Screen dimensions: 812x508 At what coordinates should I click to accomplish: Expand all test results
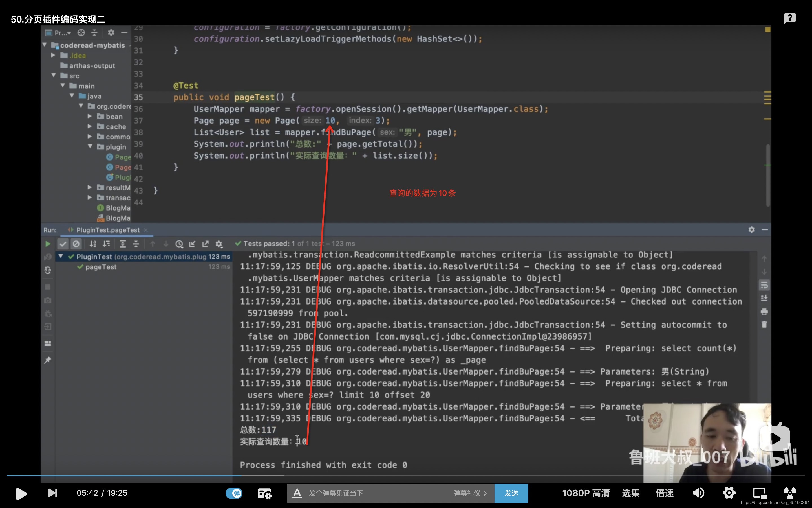[123, 244]
